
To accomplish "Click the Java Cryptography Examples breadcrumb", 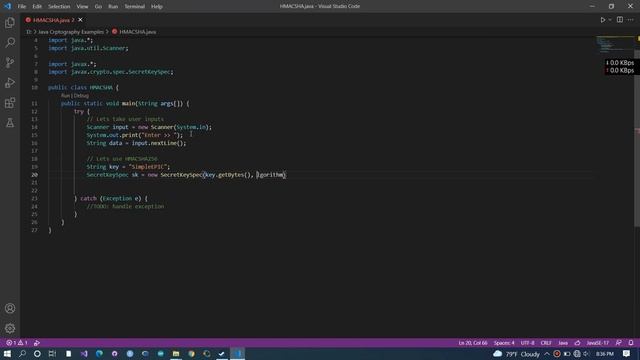I will tap(71, 32).
